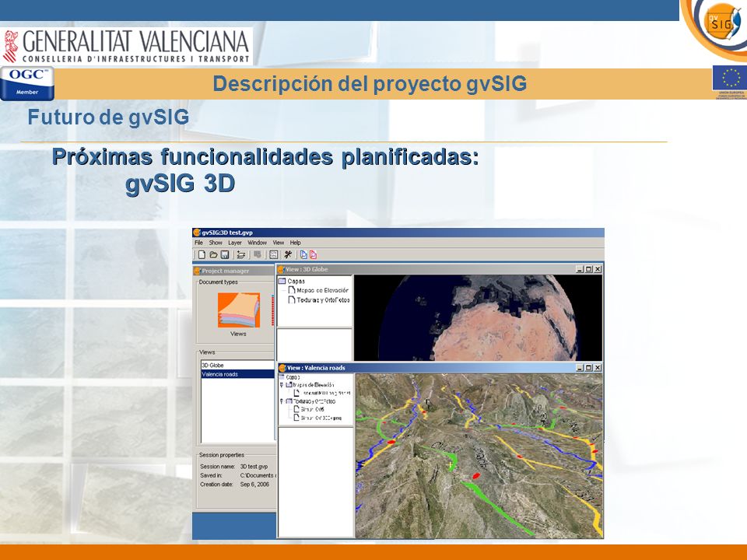Click the Saved in path C:\Documents

(x=258, y=475)
